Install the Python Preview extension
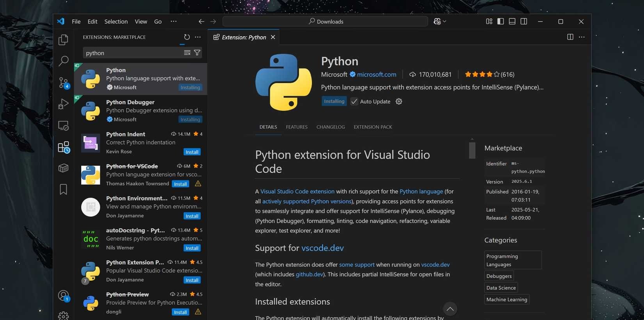 click(x=180, y=312)
